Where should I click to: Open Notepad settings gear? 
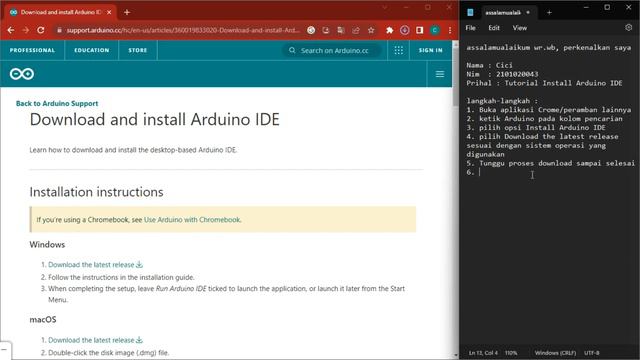(x=629, y=27)
